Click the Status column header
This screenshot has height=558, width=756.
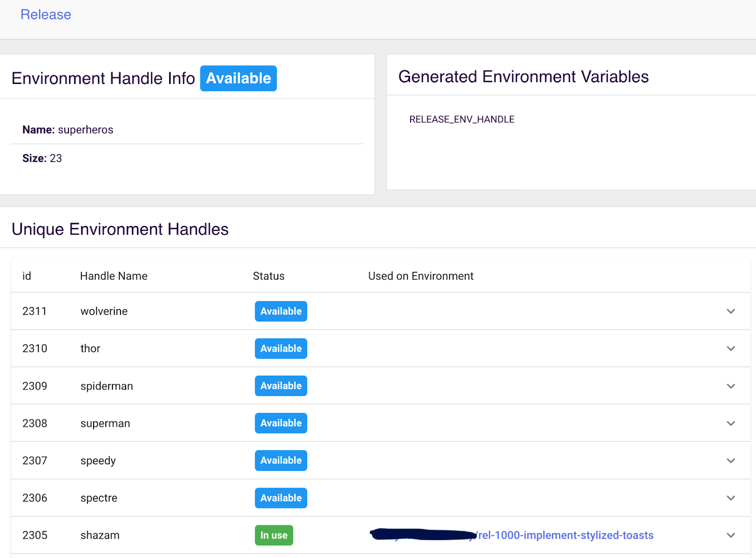pyautogui.click(x=268, y=276)
